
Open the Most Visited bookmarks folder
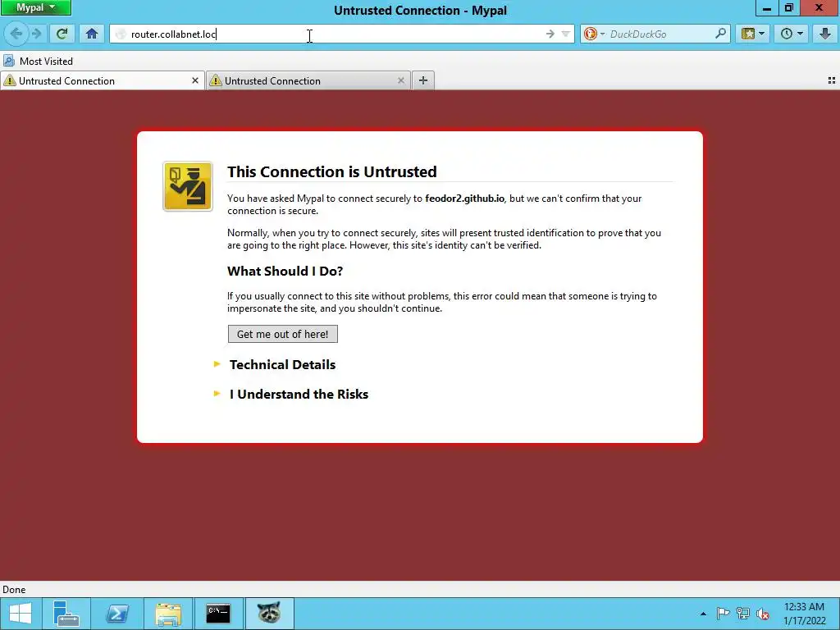point(38,61)
